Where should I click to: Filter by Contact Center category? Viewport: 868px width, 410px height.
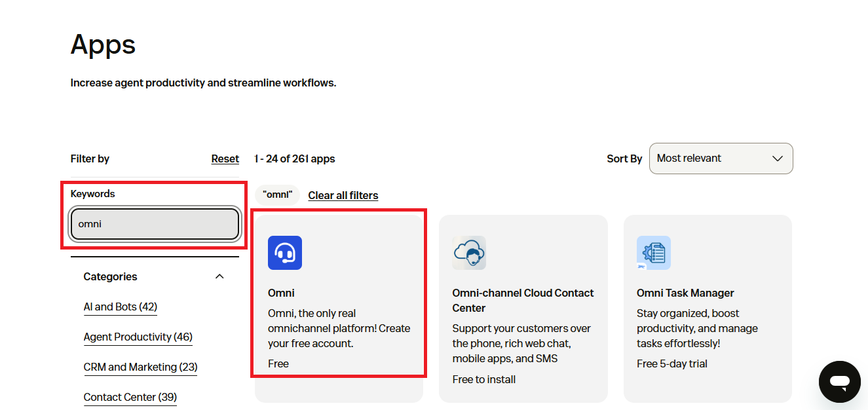pyautogui.click(x=130, y=397)
